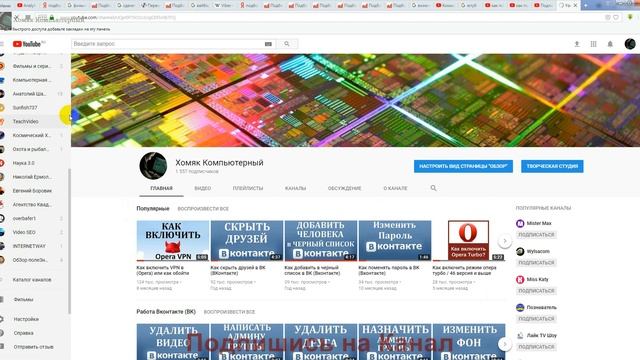640x360 pixels.
Task: Open the Opera Turbo video thumbnail
Action: [469, 241]
